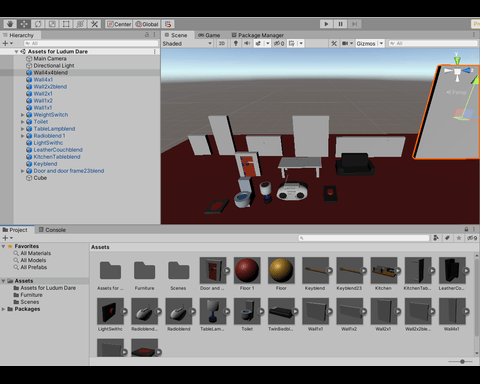Expand the Packages folder
480x384 pixels.
click(3, 309)
